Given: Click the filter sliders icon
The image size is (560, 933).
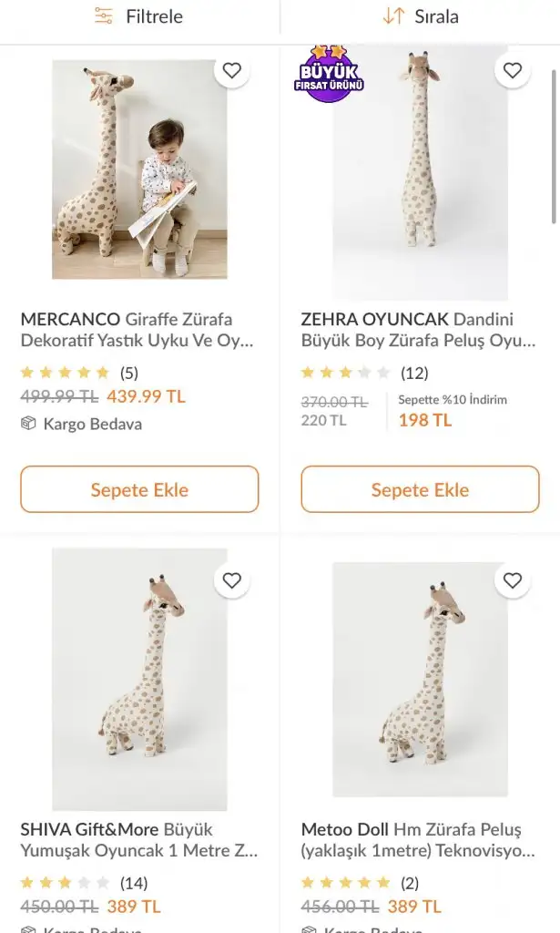Looking at the screenshot, I should tap(105, 16).
